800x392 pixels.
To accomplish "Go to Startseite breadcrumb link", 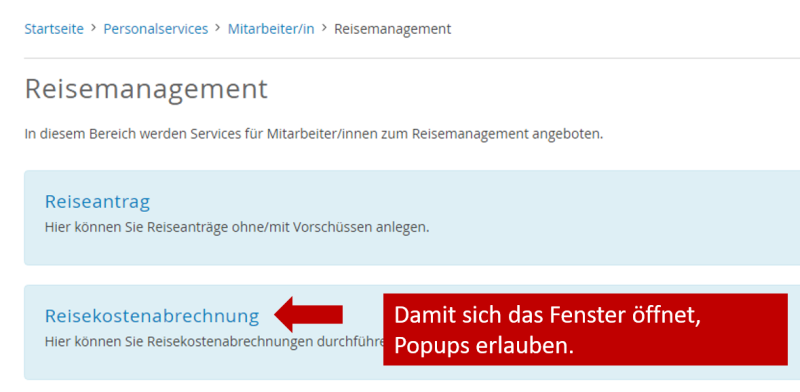I will (54, 29).
